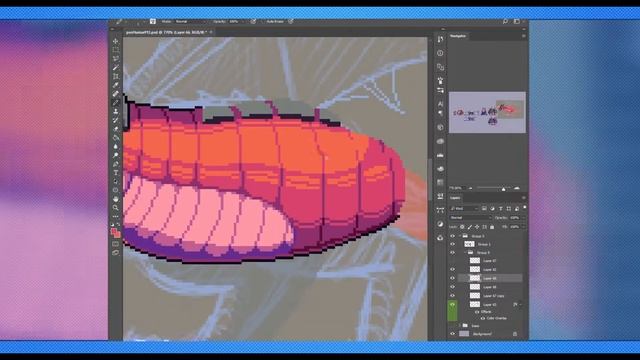Open the Photoshop search icon

coord(505,21)
